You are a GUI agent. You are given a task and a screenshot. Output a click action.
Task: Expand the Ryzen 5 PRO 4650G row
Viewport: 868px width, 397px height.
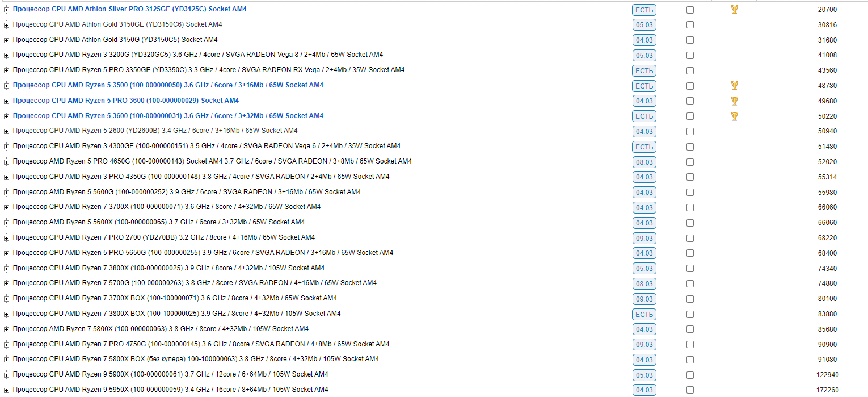coord(7,162)
